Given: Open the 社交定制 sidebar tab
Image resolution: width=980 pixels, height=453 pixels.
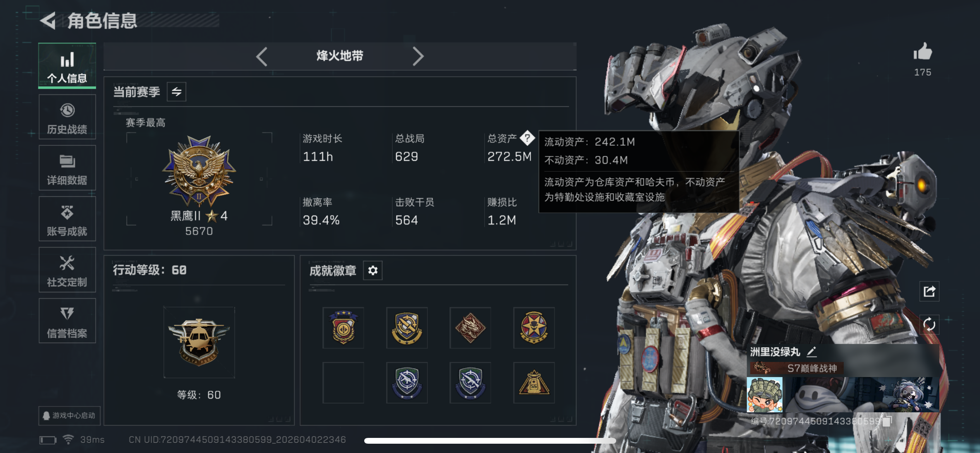Looking at the screenshot, I should [67, 270].
